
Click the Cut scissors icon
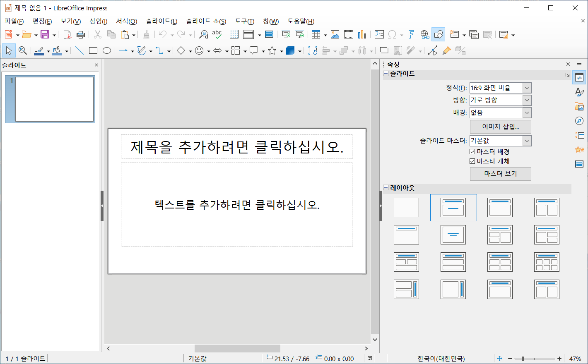tap(98, 35)
